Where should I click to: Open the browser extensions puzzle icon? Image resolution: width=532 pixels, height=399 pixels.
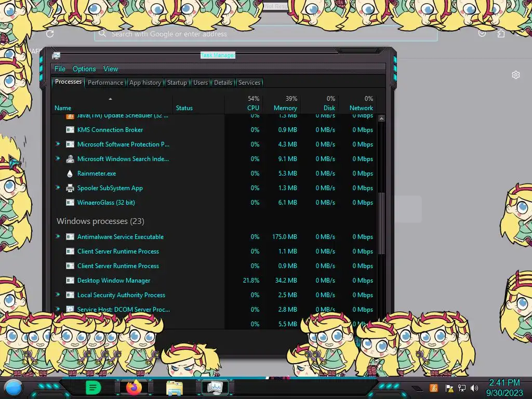tap(501, 33)
